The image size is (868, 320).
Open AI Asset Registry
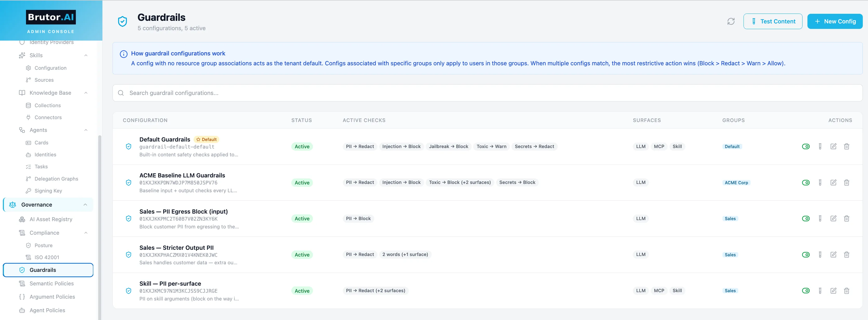[51, 219]
